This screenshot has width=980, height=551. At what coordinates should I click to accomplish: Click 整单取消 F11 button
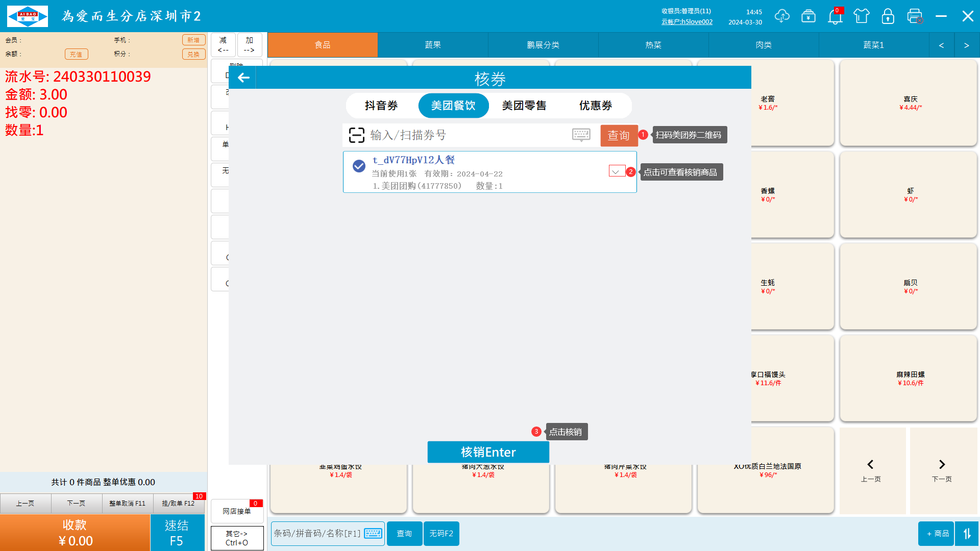click(128, 504)
